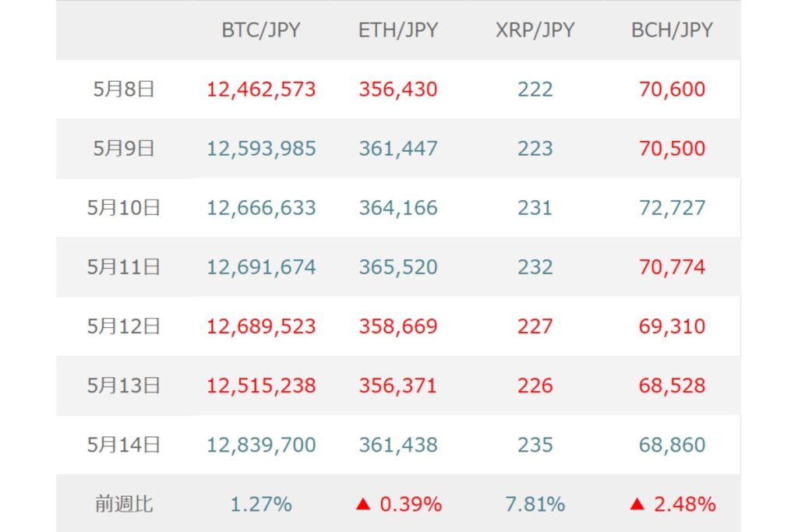Click XRP value 235

tap(535, 445)
